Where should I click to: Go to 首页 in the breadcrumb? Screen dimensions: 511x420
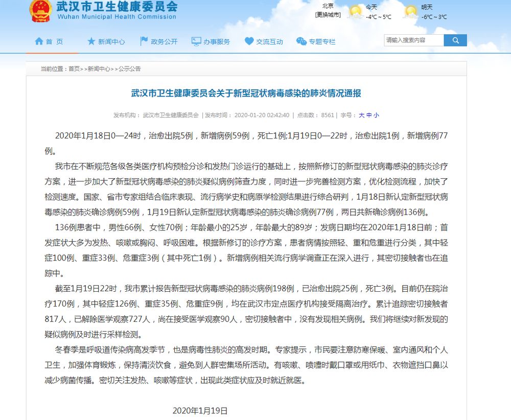pyautogui.click(x=74, y=69)
